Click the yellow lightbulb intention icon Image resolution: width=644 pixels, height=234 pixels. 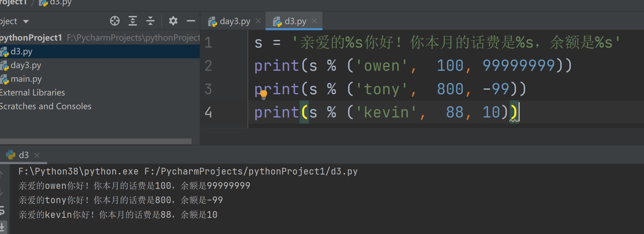coord(264,95)
